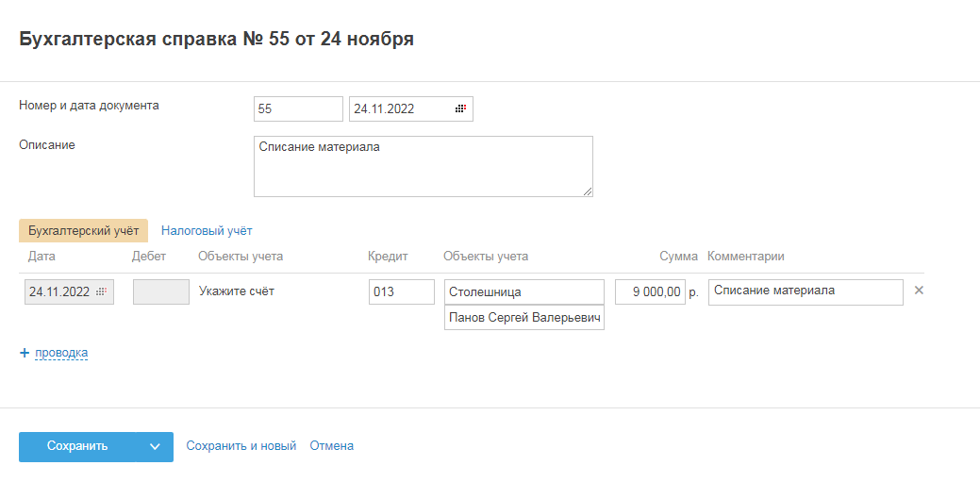Focus the document number field containing 55
The height and width of the screenshot is (482, 980).
(x=298, y=109)
